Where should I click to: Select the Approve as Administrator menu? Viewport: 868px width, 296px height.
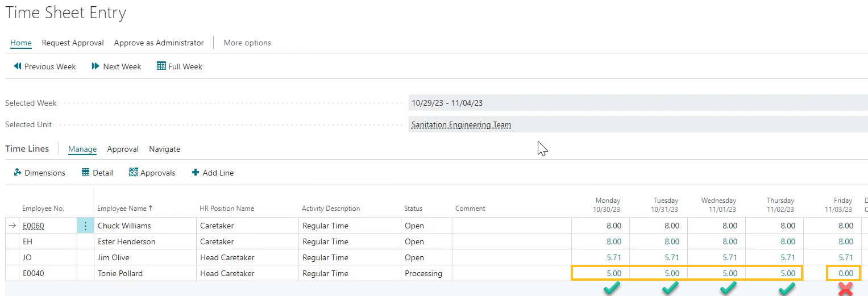pos(159,43)
